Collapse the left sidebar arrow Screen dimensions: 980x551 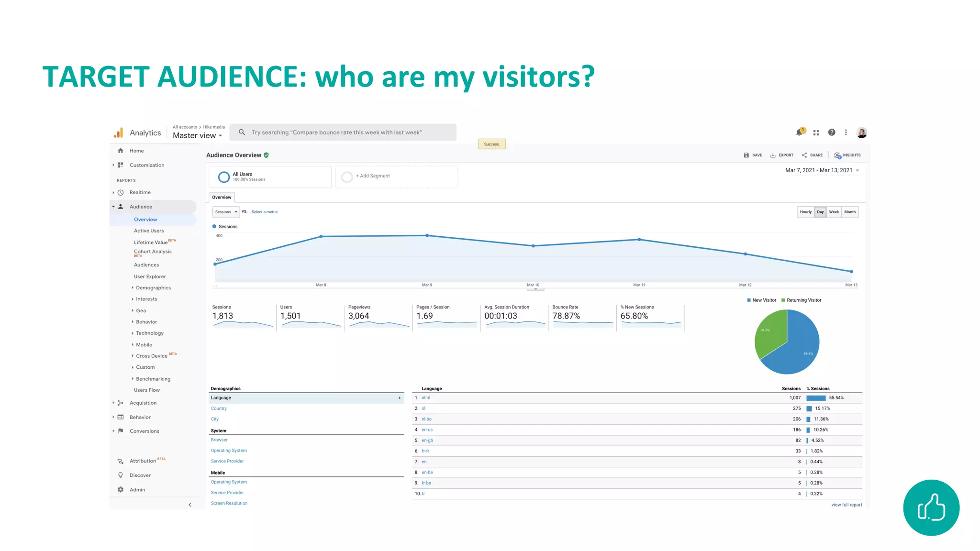pos(190,505)
